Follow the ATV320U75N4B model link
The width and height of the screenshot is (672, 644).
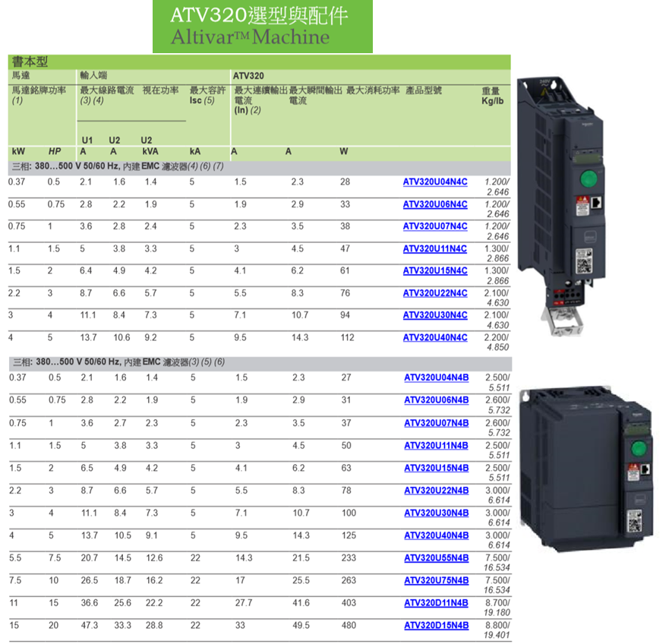pos(437,580)
